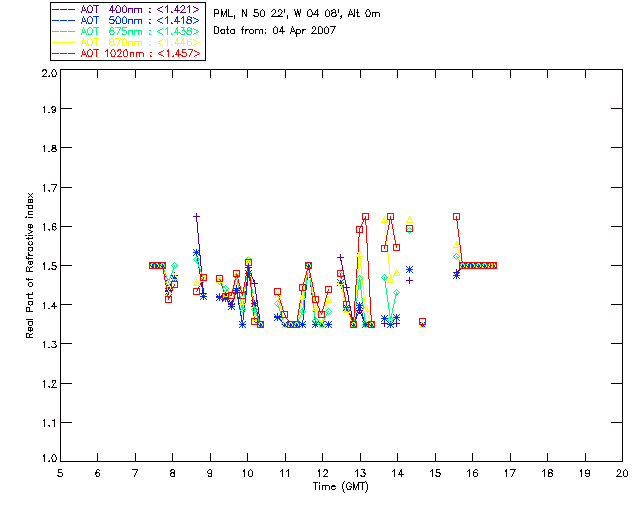640x512 pixels.
Task: Click the x-axis tick label '12'
Action: (322, 473)
